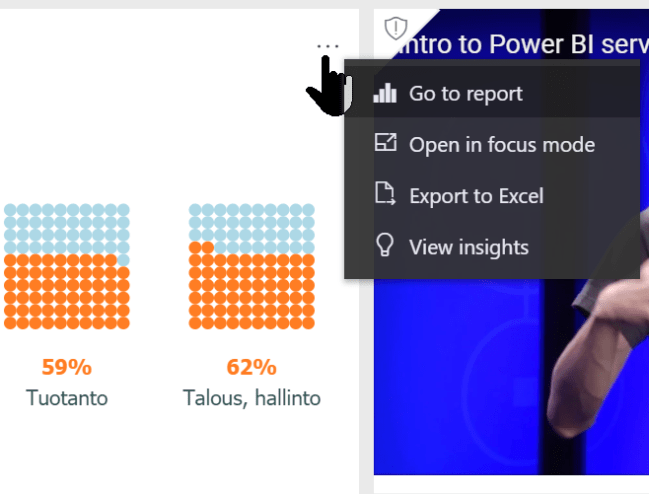Image resolution: width=649 pixels, height=494 pixels.
Task: Click the View insights lightbulb icon
Action: click(x=385, y=246)
